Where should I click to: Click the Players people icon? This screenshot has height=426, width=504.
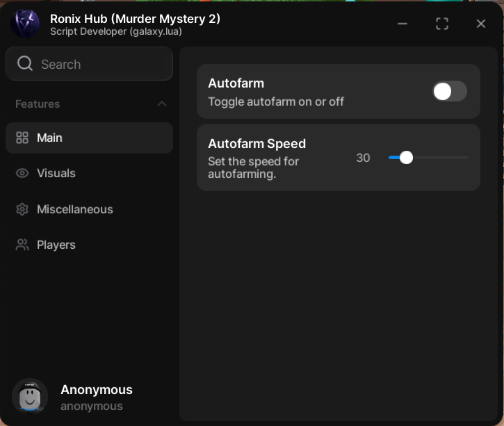pyautogui.click(x=22, y=245)
